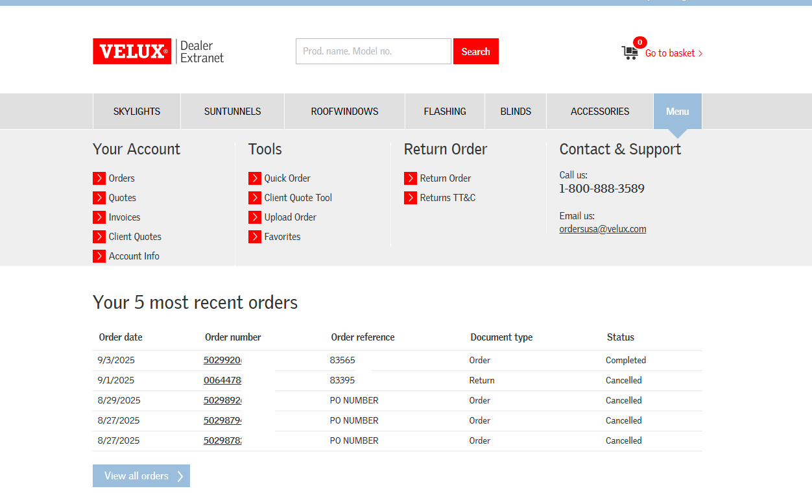
Task: Click red arrow icon beside Return Order
Action: pyautogui.click(x=411, y=178)
